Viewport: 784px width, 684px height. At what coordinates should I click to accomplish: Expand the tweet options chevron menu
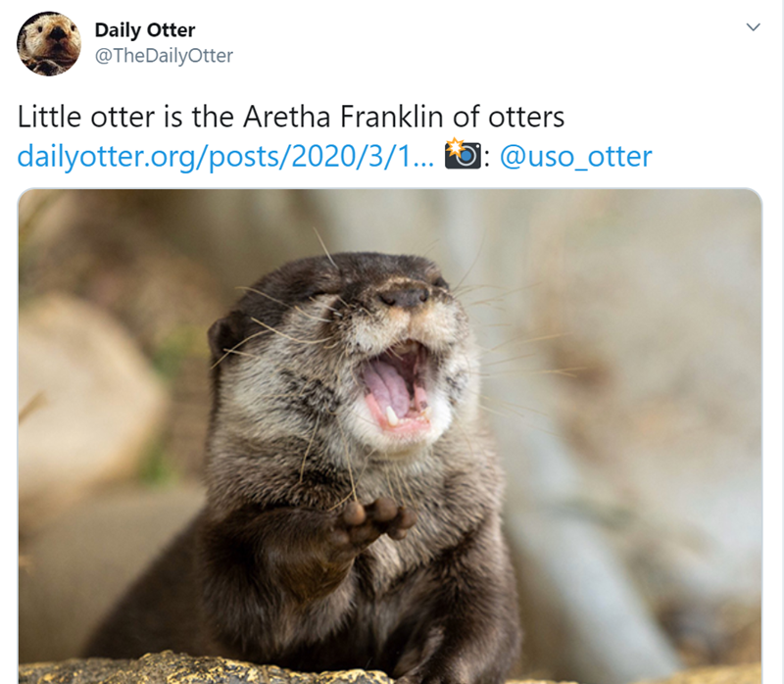[753, 27]
